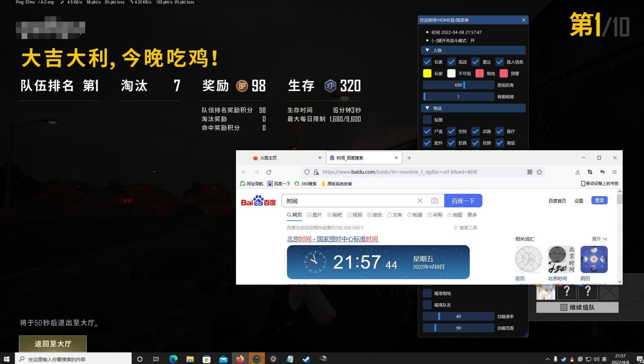The image size is (644, 364).
Task: Click the undo arrow toolbar icon
Action: tap(602, 172)
